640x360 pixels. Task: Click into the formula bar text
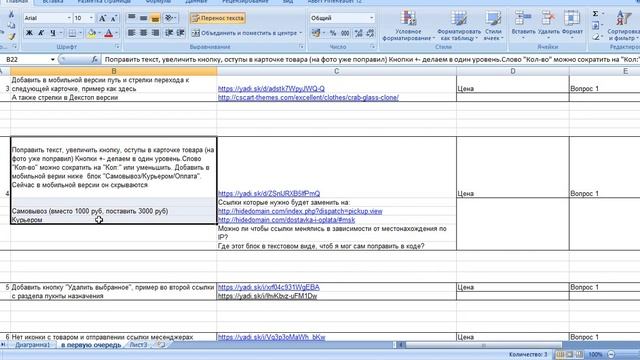point(371,60)
